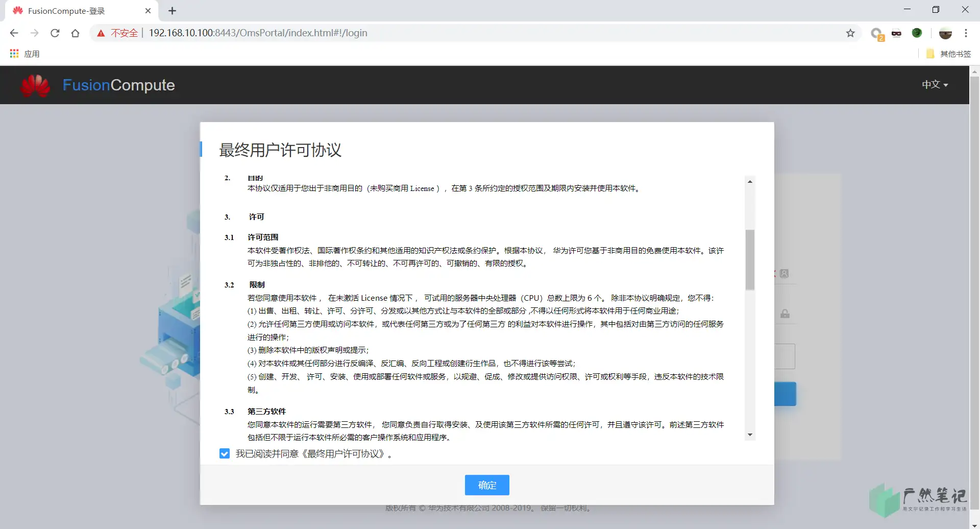Open the Chrome three-dot menu
Screen dimensions: 980x529
click(966, 33)
